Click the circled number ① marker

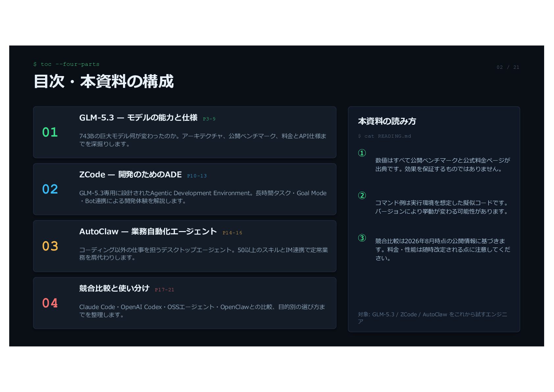pos(362,153)
